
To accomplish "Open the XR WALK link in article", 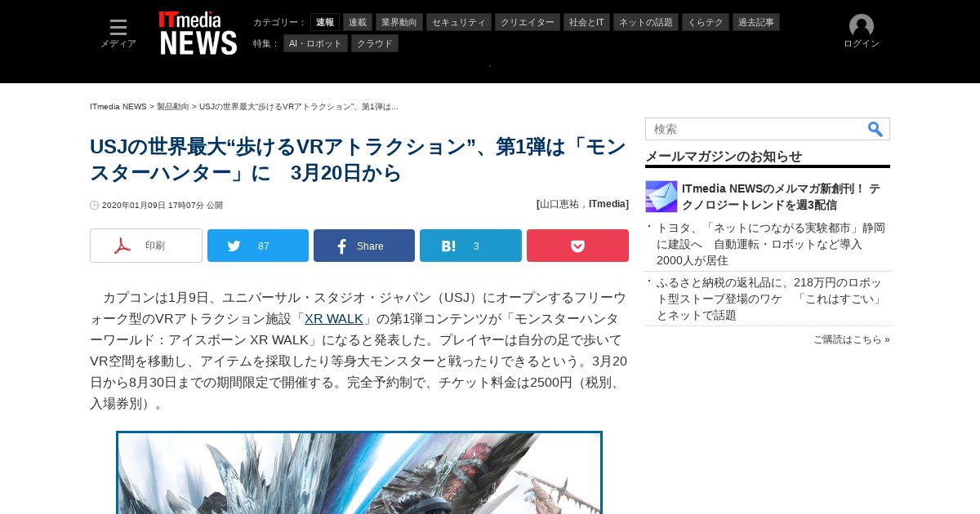I will pyautogui.click(x=334, y=319).
